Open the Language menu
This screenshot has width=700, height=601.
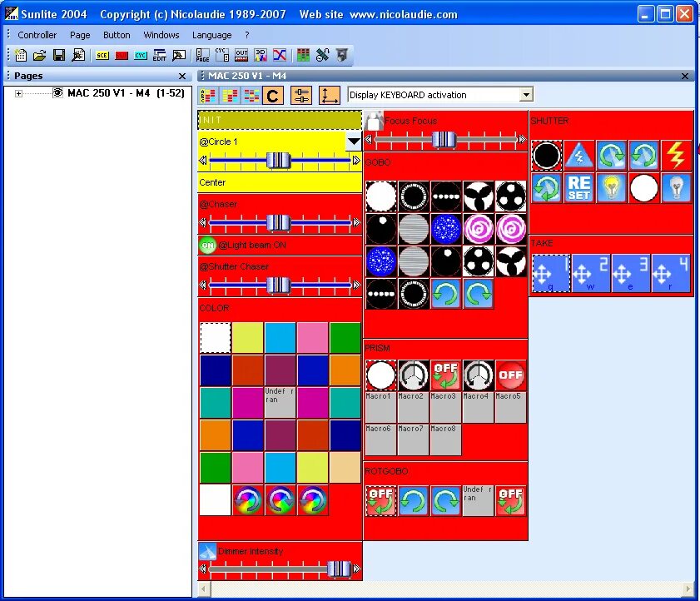(x=211, y=35)
